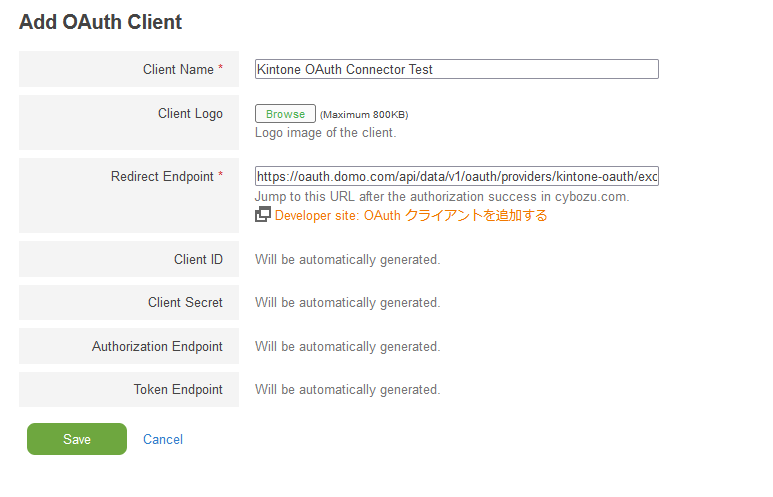
Task: Click the 'Client Secret' label
Action: [185, 302]
